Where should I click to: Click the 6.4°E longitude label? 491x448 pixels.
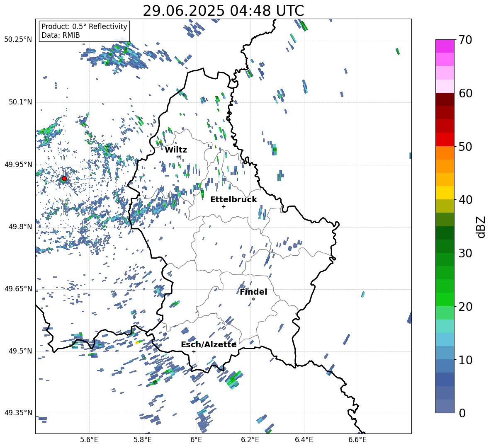[304, 440]
